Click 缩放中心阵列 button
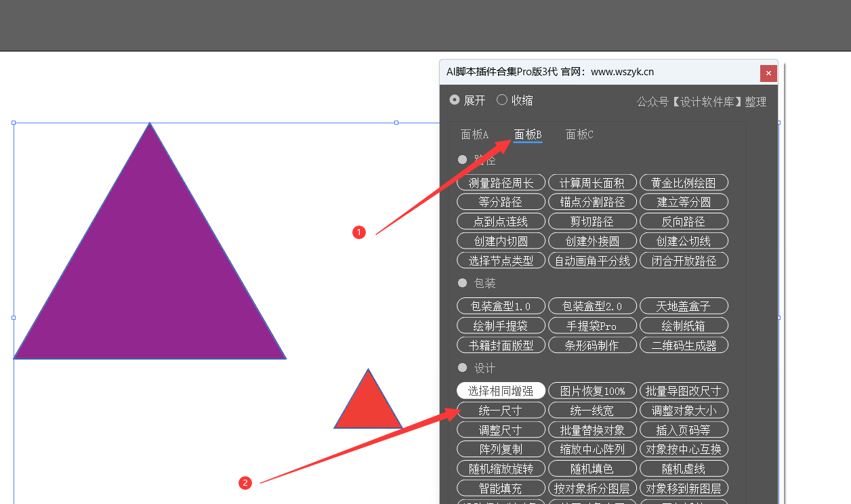 pos(592,449)
